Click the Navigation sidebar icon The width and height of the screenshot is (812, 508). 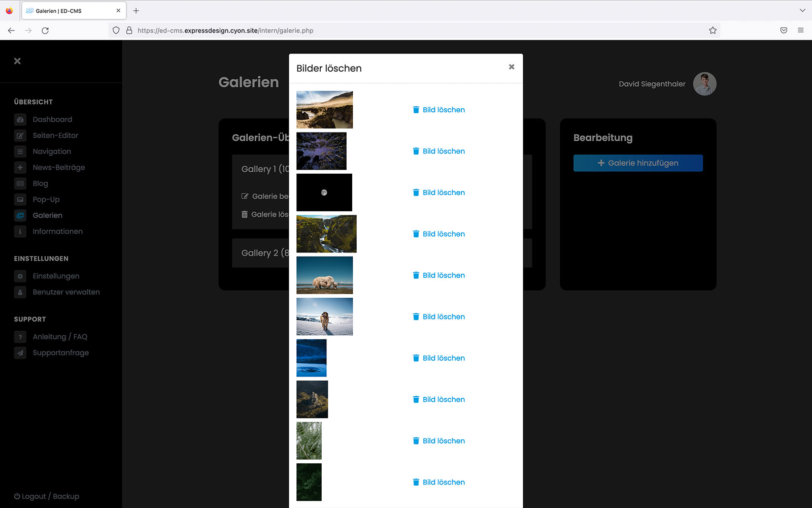pos(20,151)
